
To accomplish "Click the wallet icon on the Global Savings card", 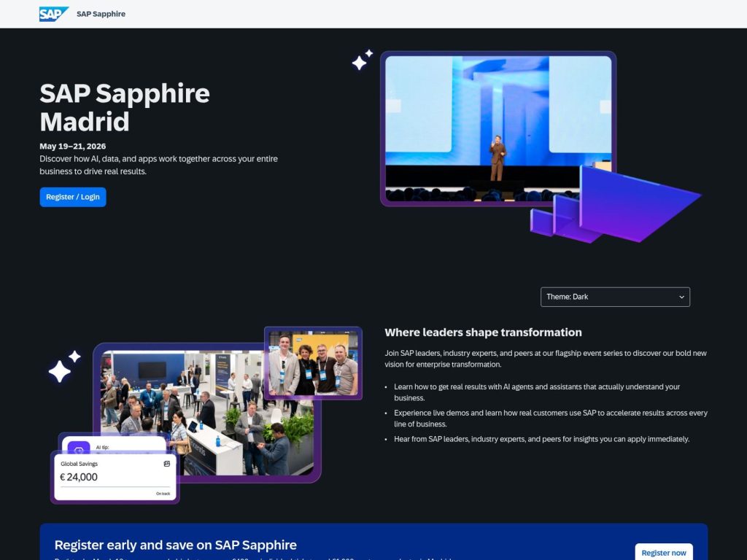I will tap(166, 464).
